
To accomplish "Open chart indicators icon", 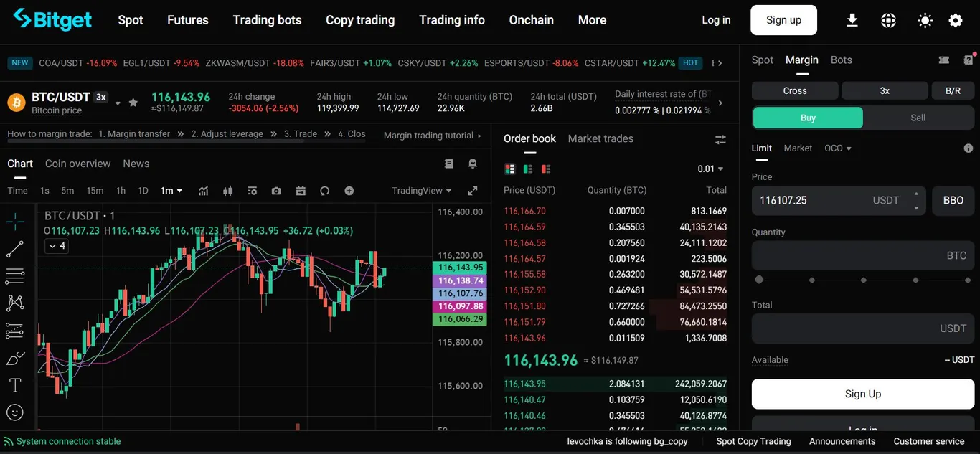I will 204,191.
